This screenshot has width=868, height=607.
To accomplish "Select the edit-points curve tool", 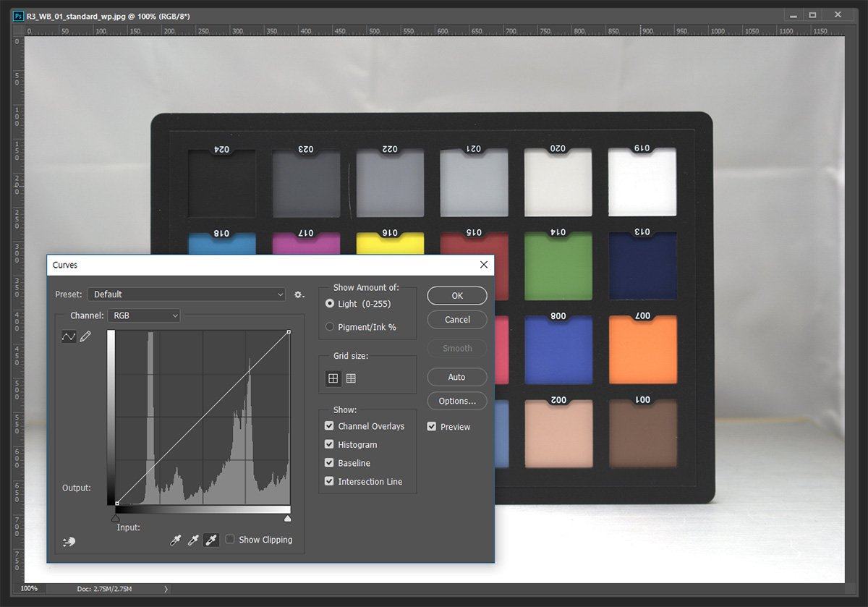I will click(x=69, y=336).
